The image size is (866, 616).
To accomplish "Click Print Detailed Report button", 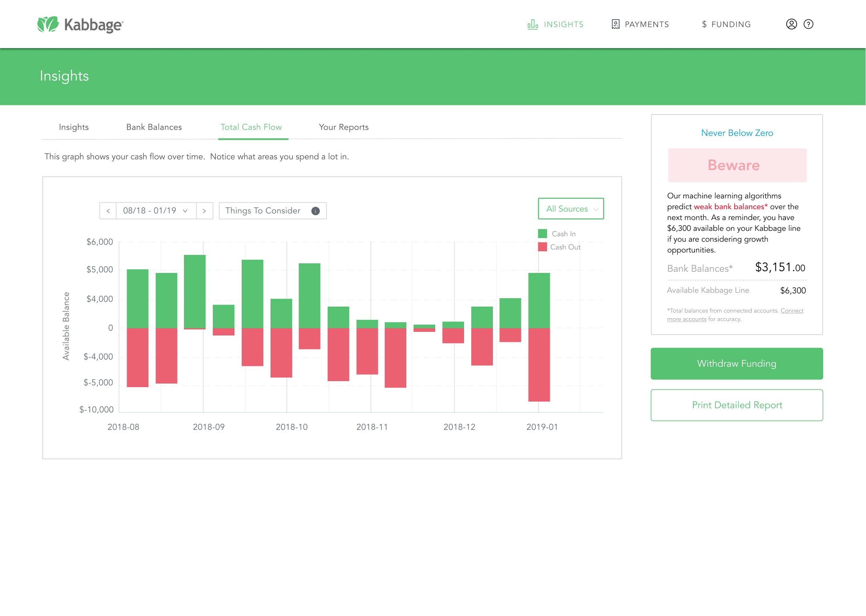I will pyautogui.click(x=737, y=405).
